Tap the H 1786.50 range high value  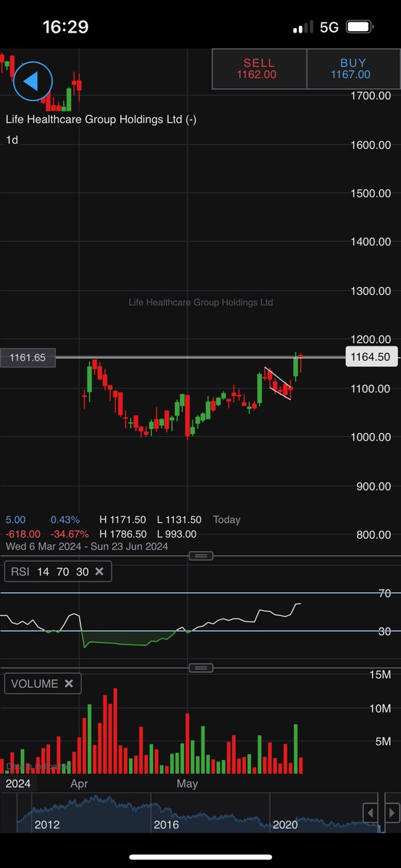123,534
